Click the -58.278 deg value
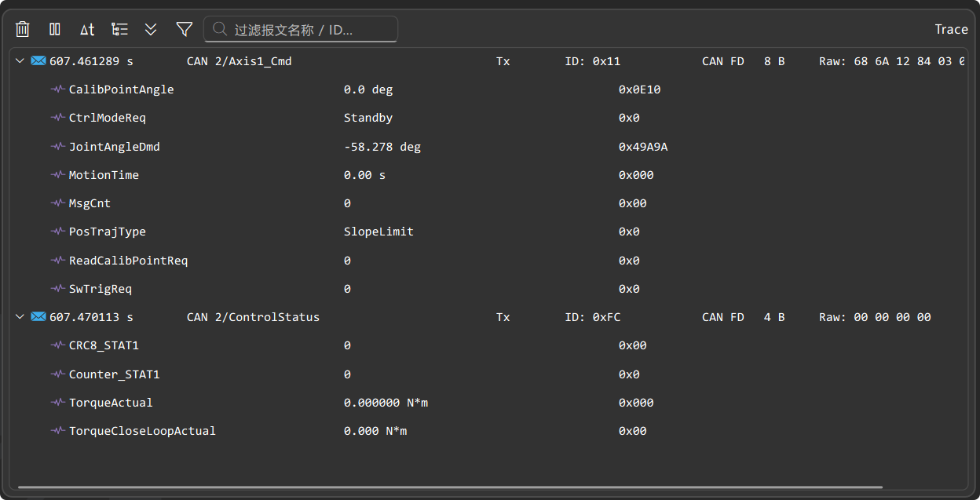This screenshot has height=500, width=980. point(382,147)
